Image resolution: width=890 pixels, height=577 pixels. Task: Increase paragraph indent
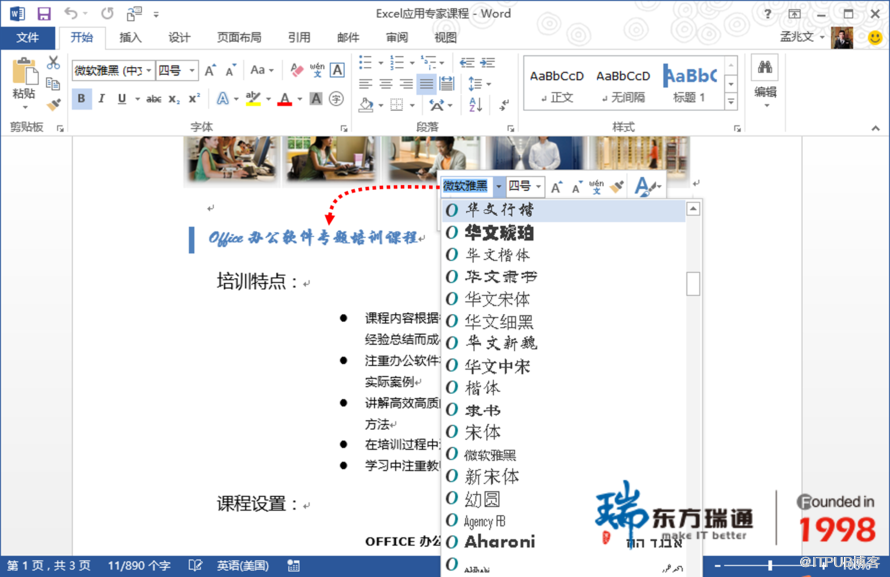point(488,62)
